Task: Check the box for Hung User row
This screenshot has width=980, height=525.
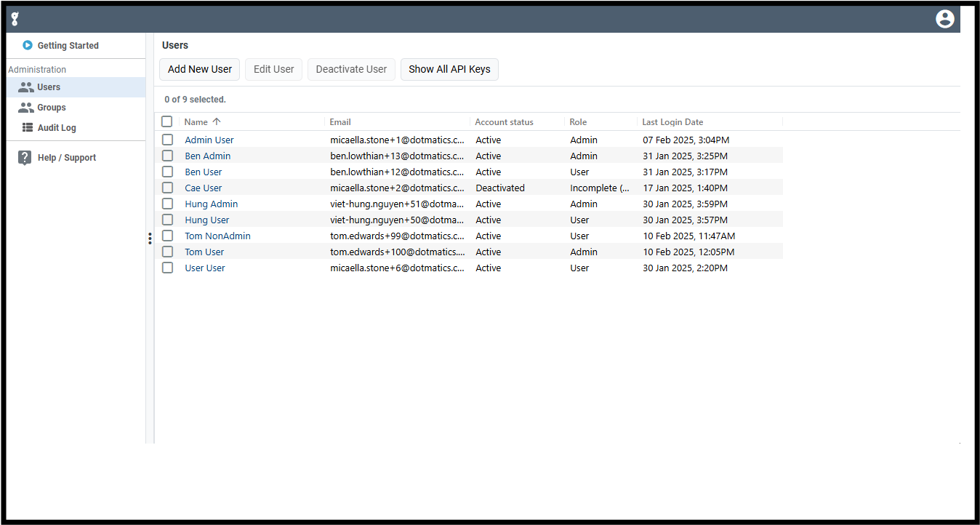Action: (168, 220)
